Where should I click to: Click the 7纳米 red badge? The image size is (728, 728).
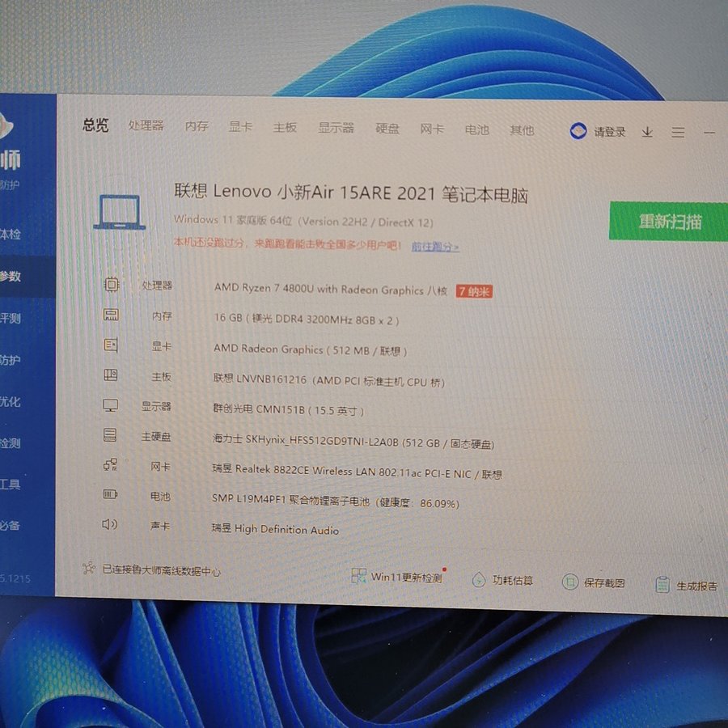pos(474,291)
